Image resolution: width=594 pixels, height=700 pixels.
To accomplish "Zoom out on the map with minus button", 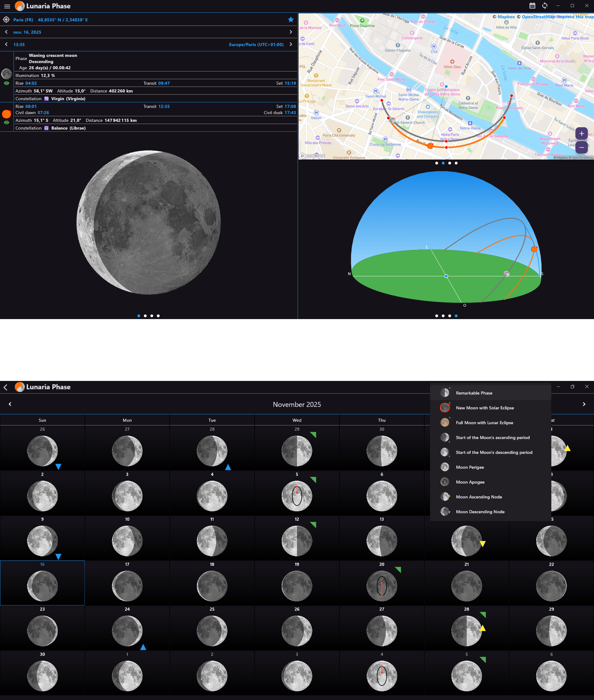I will pyautogui.click(x=581, y=147).
